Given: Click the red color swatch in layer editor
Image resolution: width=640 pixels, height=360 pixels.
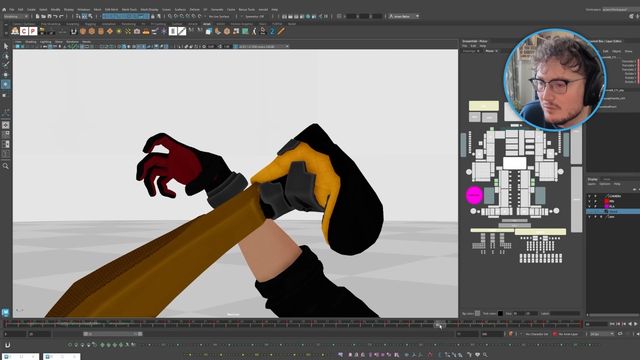Looking at the screenshot, I should pyautogui.click(x=607, y=201).
